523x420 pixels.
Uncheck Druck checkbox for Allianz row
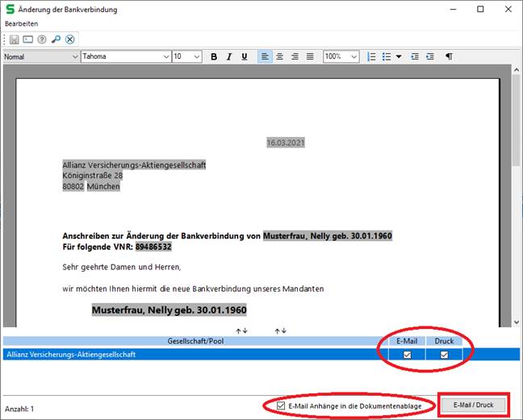[x=444, y=355]
